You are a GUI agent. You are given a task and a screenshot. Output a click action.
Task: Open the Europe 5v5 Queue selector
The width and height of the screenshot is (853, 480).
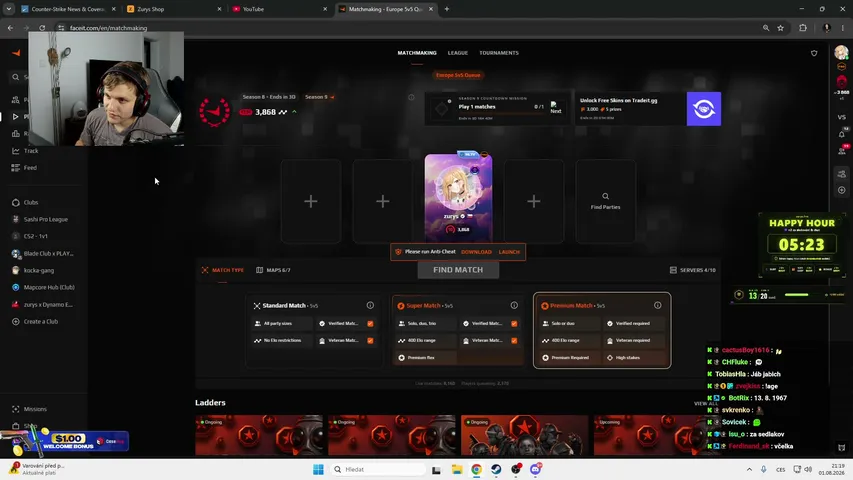[458, 75]
